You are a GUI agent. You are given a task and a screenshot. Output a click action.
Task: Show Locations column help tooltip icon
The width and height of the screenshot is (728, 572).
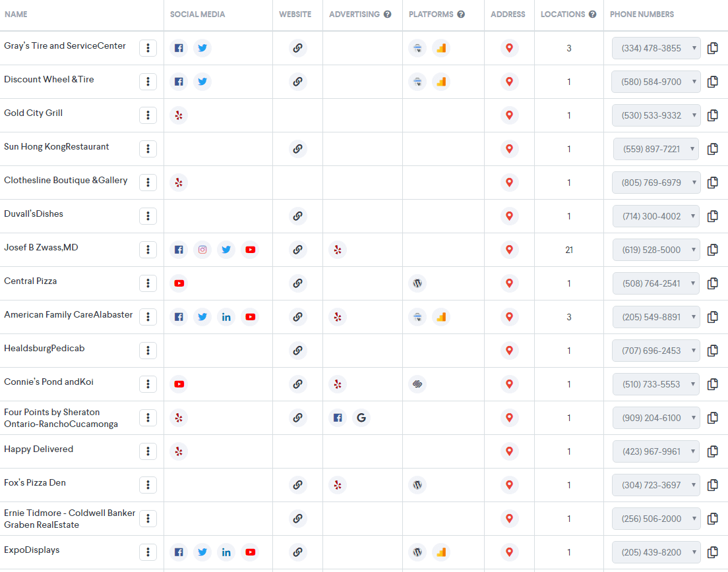click(x=592, y=14)
